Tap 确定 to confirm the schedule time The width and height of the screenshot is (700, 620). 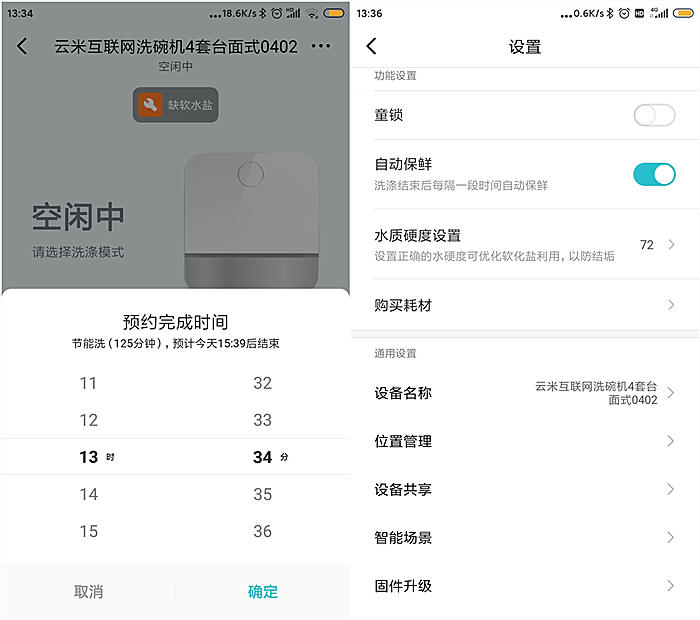[x=262, y=591]
